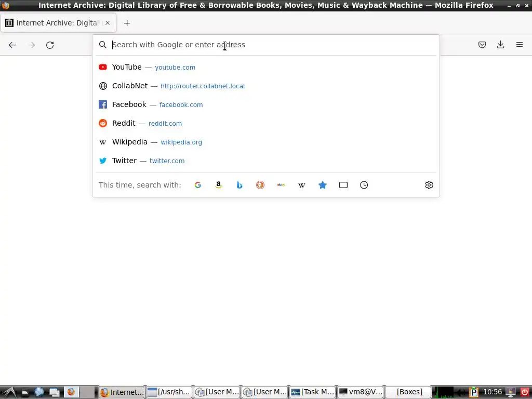Click the red power button icon
The width and height of the screenshot is (532, 399).
click(x=525, y=392)
